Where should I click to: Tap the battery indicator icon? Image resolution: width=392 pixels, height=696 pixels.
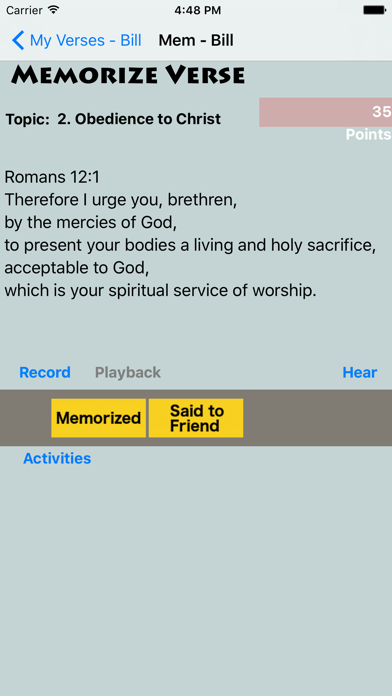coord(374,10)
